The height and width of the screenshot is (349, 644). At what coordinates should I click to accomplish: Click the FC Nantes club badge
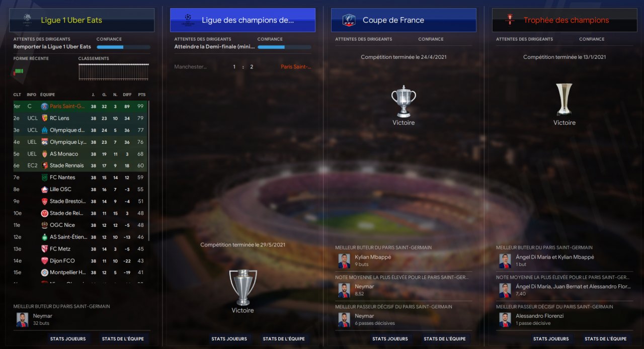pos(44,178)
